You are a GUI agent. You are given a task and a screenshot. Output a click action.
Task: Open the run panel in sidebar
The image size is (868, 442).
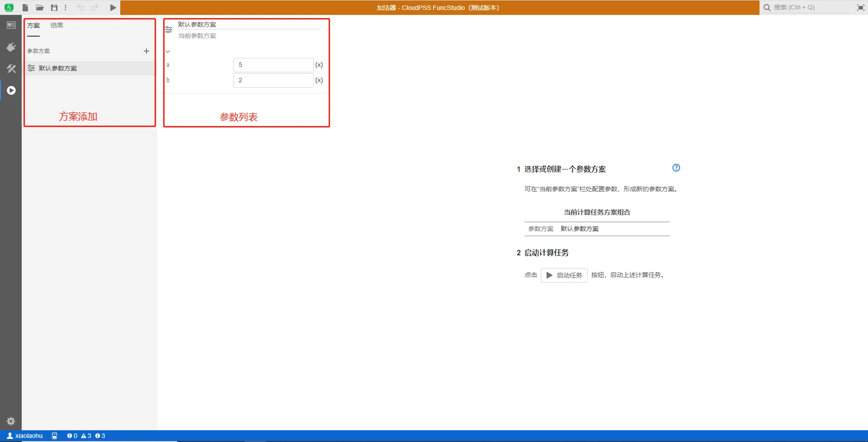point(11,90)
